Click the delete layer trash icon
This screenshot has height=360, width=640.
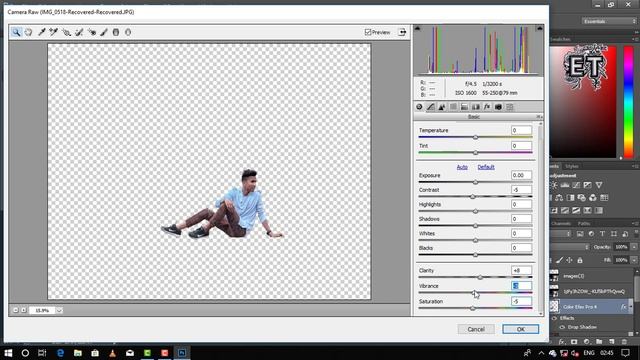[624, 342]
